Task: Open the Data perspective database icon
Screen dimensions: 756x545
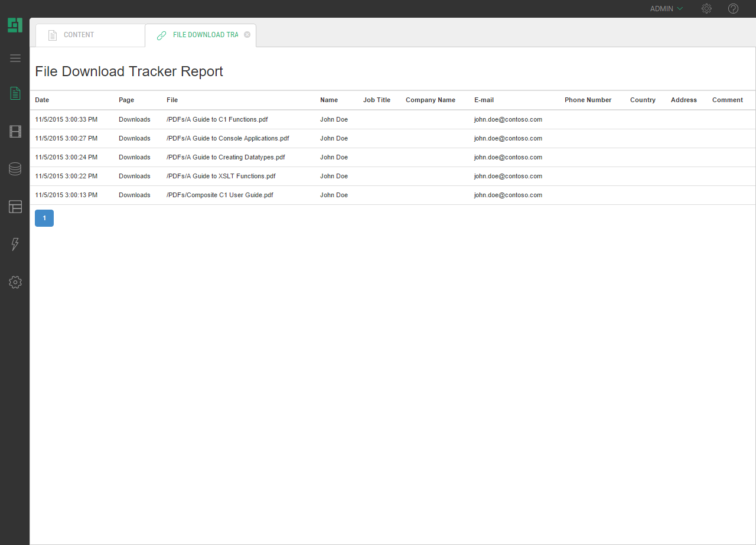Action: [x=15, y=169]
